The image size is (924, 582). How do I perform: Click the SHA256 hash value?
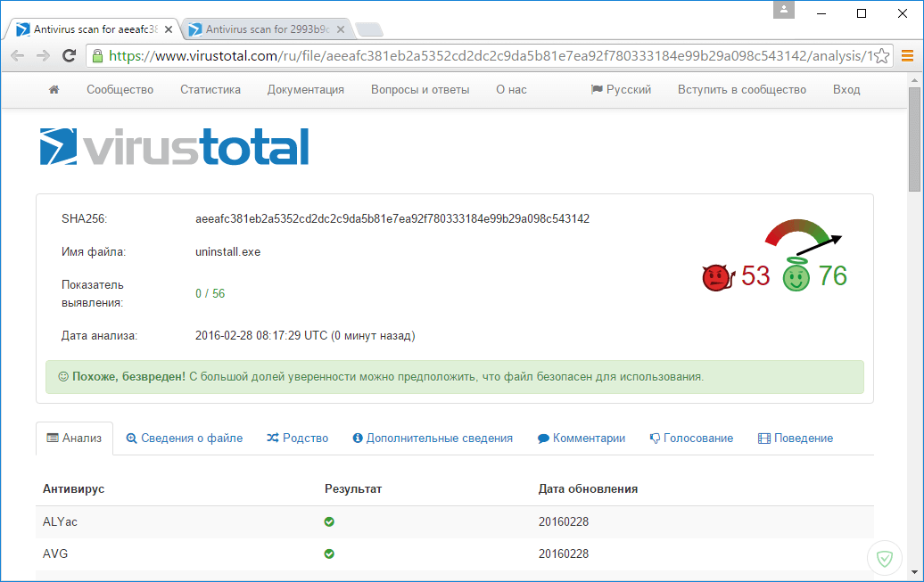[x=392, y=219]
